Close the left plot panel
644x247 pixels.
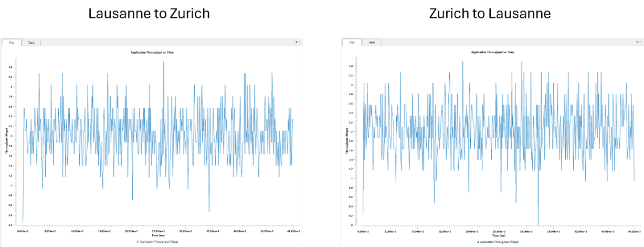tap(300, 41)
